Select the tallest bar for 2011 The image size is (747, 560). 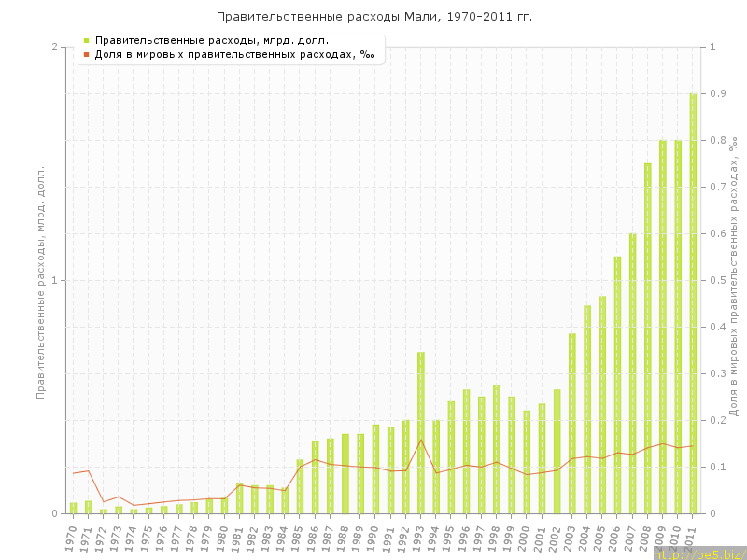tap(693, 303)
